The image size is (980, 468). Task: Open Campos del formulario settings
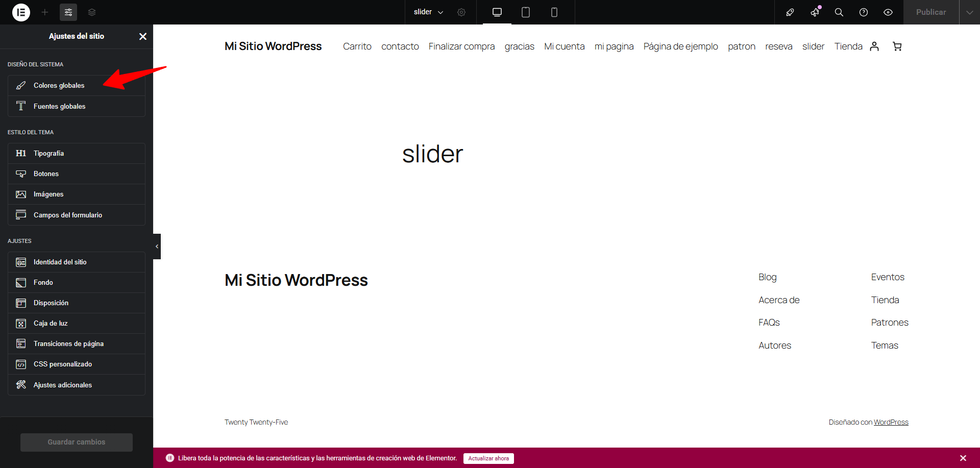point(77,215)
